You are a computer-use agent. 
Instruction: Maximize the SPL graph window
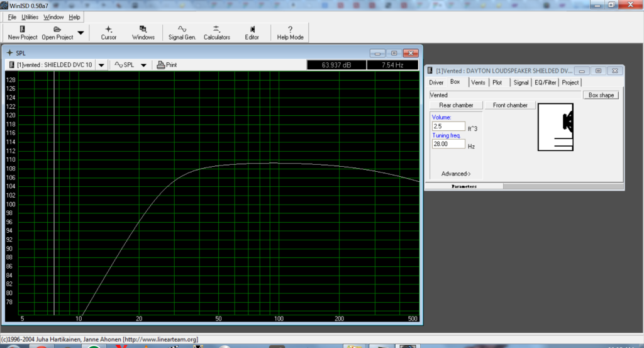(x=394, y=53)
